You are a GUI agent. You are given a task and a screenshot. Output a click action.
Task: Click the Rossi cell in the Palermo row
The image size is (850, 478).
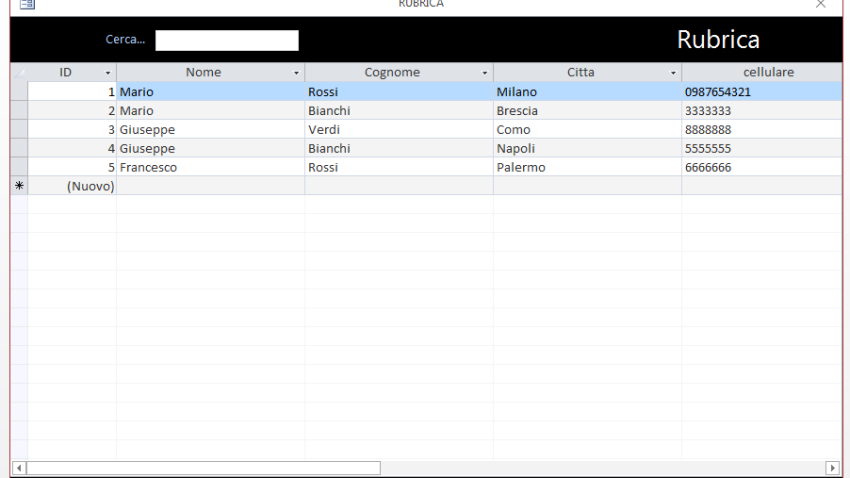click(x=399, y=167)
